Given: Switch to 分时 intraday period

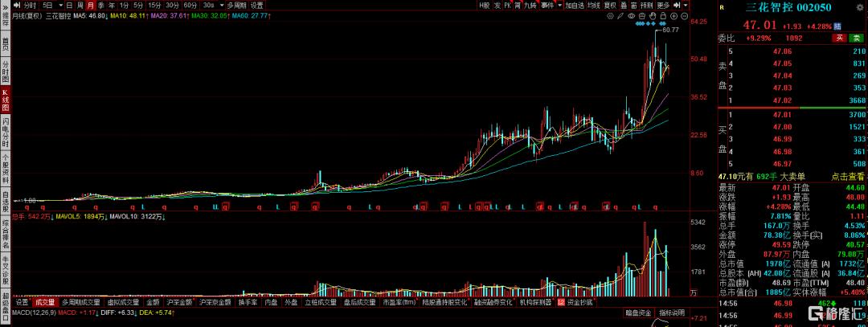Looking at the screenshot, I should [x=30, y=5].
